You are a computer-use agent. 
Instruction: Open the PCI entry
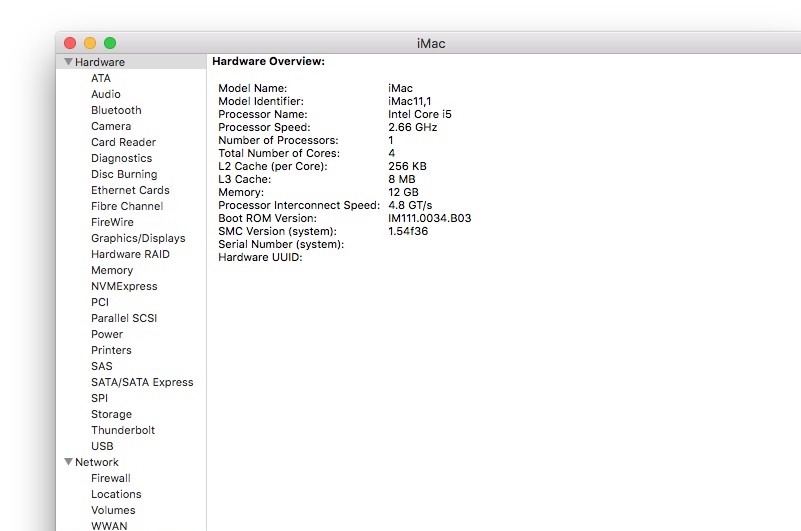coord(100,302)
